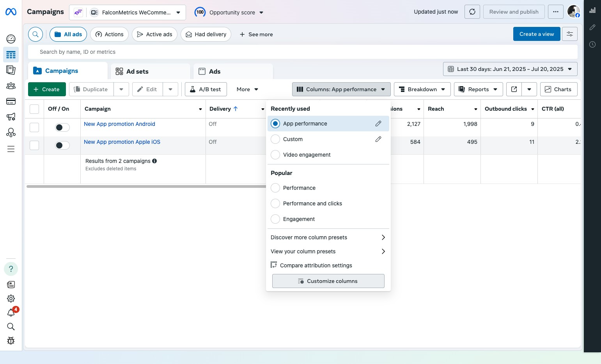Image resolution: width=601 pixels, height=364 pixels.
Task: Choose Compare attribution settings
Action: click(316, 265)
